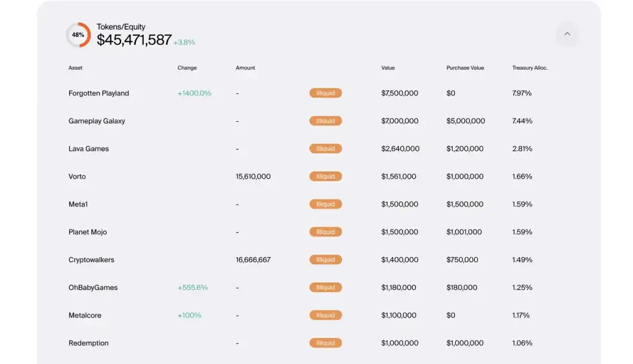Viewport: 633px width, 364px height.
Task: Click Illiquid badge for Forgotten Playland
Action: 326,93
